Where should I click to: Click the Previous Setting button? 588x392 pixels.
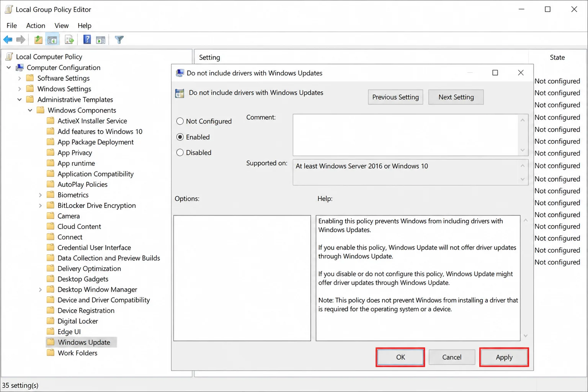click(395, 97)
